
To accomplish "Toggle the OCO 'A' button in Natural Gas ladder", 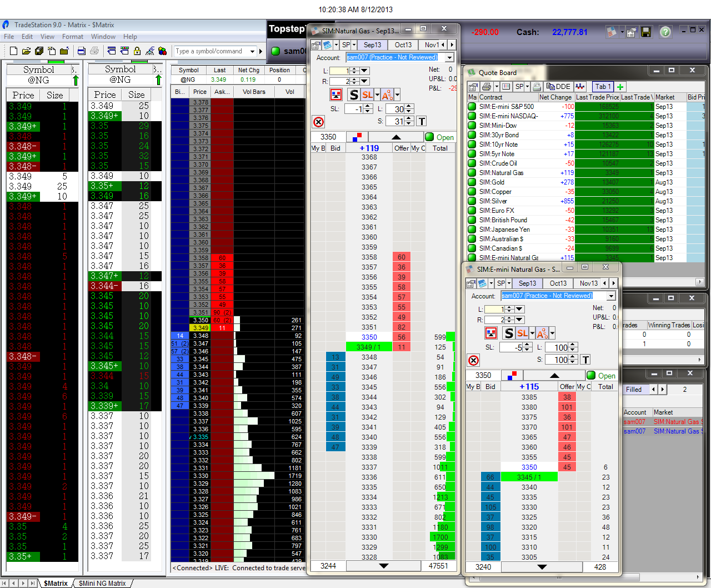I will pos(387,94).
